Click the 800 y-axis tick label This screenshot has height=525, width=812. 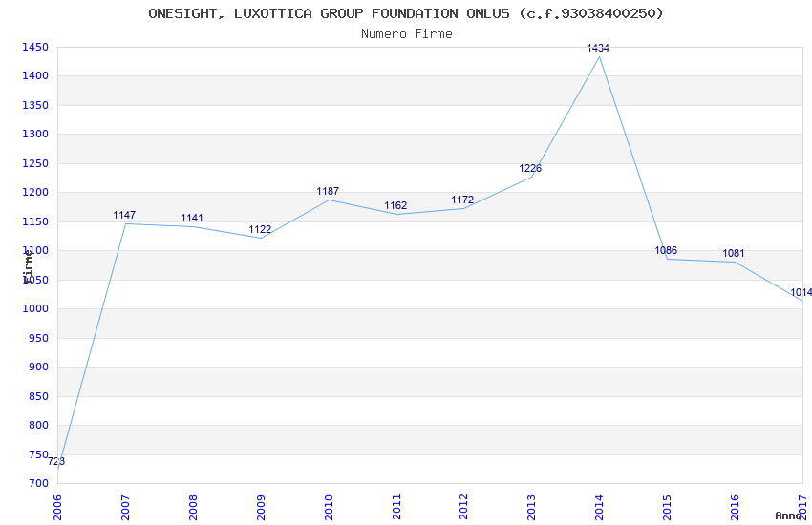(38, 425)
